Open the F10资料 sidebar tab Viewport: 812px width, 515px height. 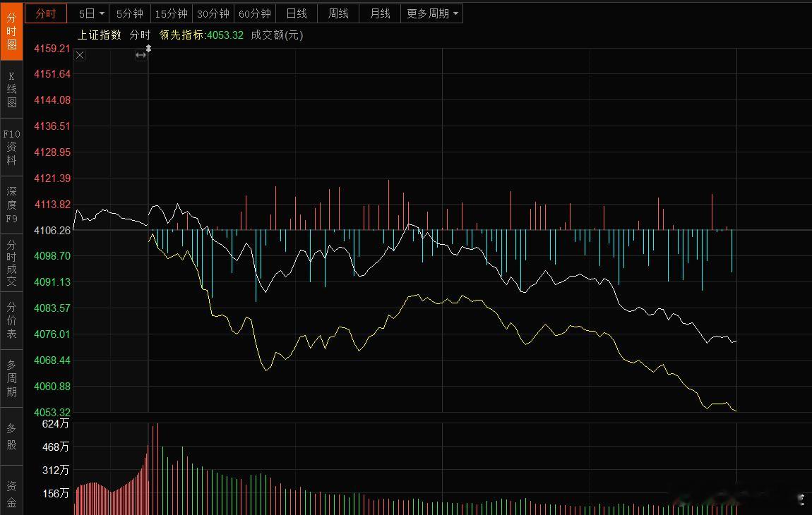tap(11, 147)
